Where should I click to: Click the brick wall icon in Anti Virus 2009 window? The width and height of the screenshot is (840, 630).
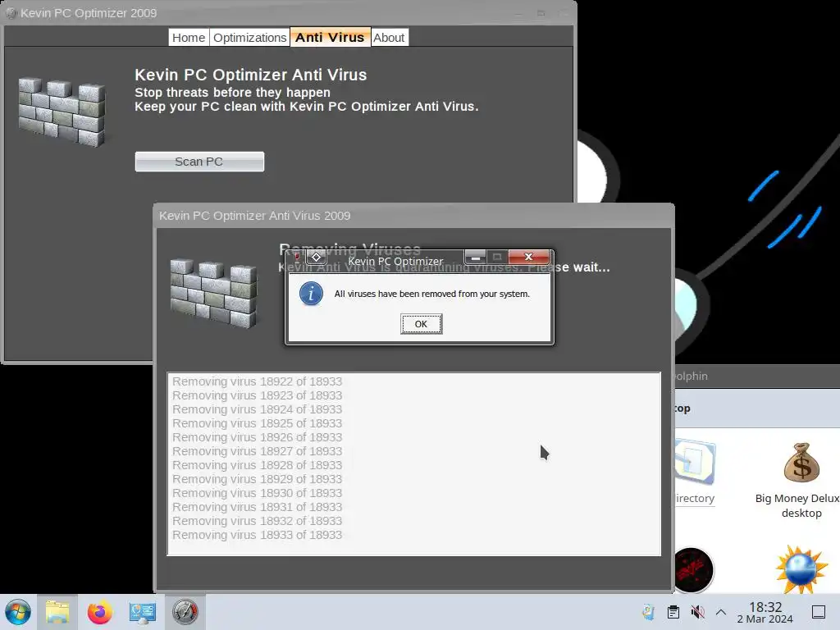214,293
